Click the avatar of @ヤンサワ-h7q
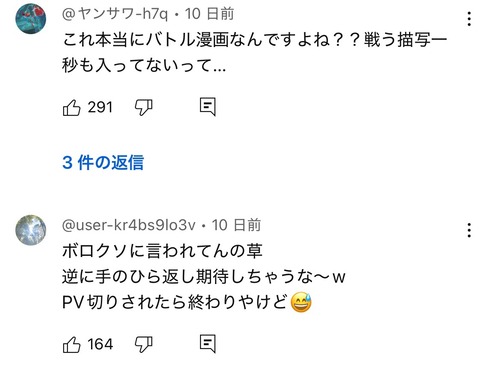Image resolution: width=500 pixels, height=366 pixels. (31, 19)
